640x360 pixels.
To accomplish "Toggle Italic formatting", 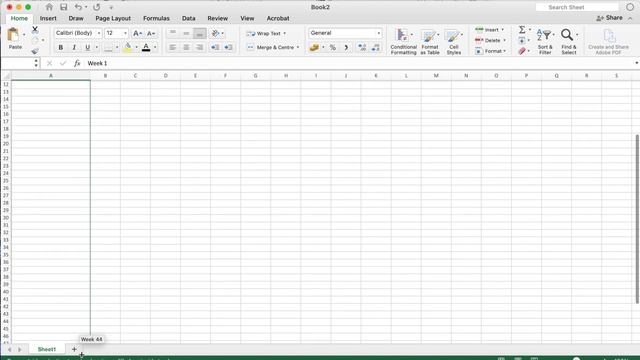I will [x=74, y=47].
